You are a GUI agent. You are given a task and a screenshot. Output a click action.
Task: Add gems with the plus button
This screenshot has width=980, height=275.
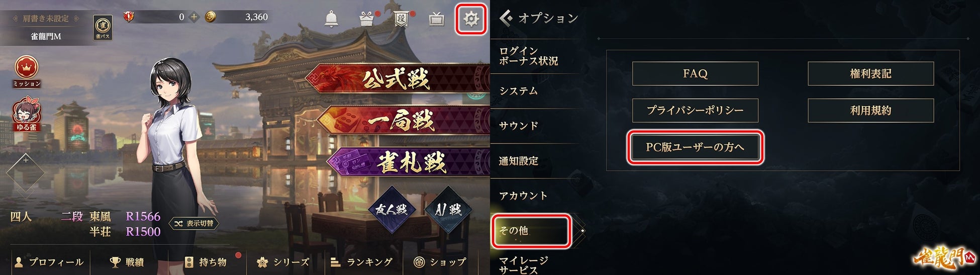point(194,17)
